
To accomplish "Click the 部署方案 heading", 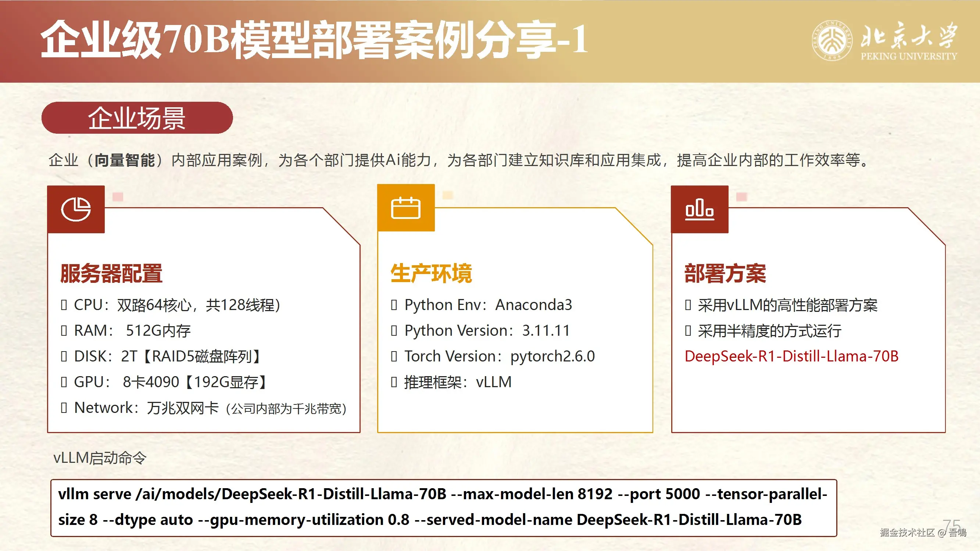I will pyautogui.click(x=725, y=273).
